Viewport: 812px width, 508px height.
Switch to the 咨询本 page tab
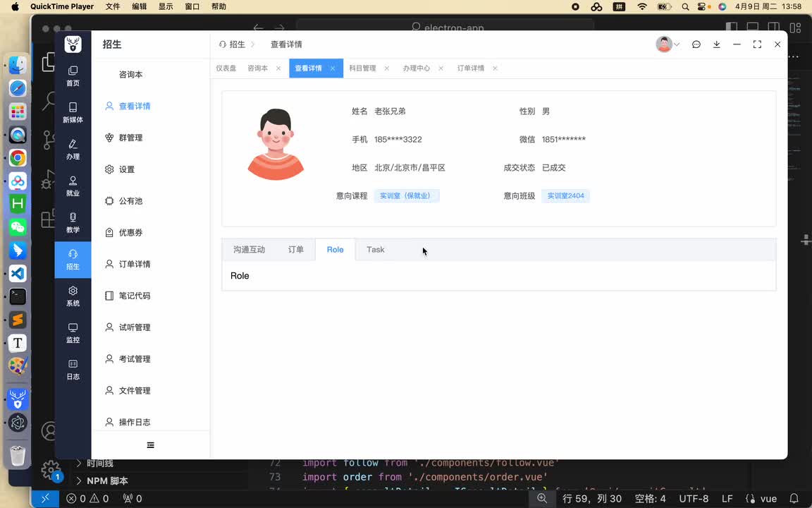[x=257, y=68]
